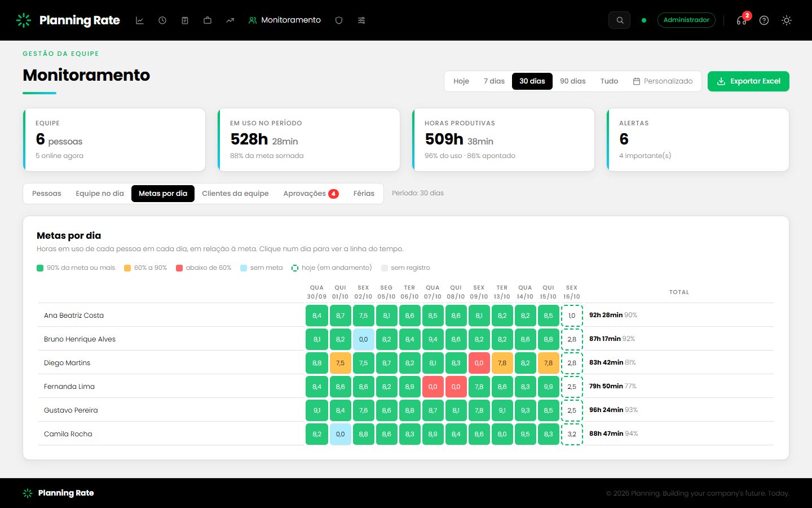Viewport: 812px width, 508px height.
Task: Open the headset support icon with badge
Action: coord(742,20)
